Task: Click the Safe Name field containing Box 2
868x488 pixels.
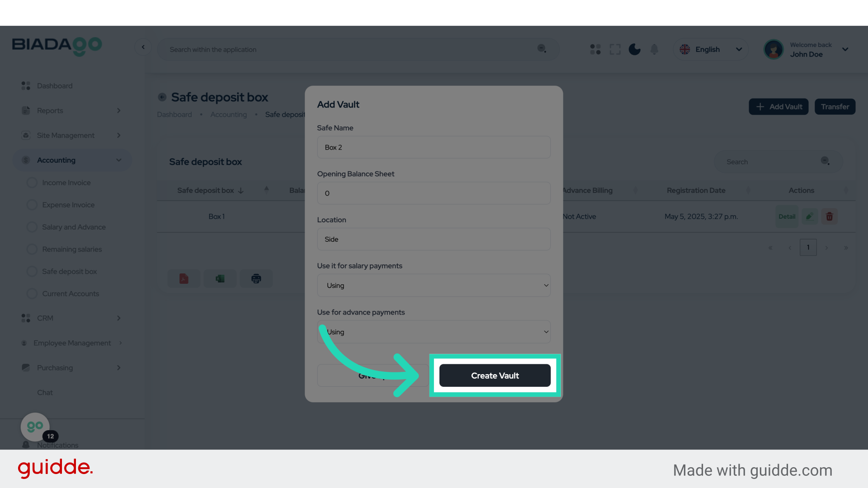Action: coord(434,147)
